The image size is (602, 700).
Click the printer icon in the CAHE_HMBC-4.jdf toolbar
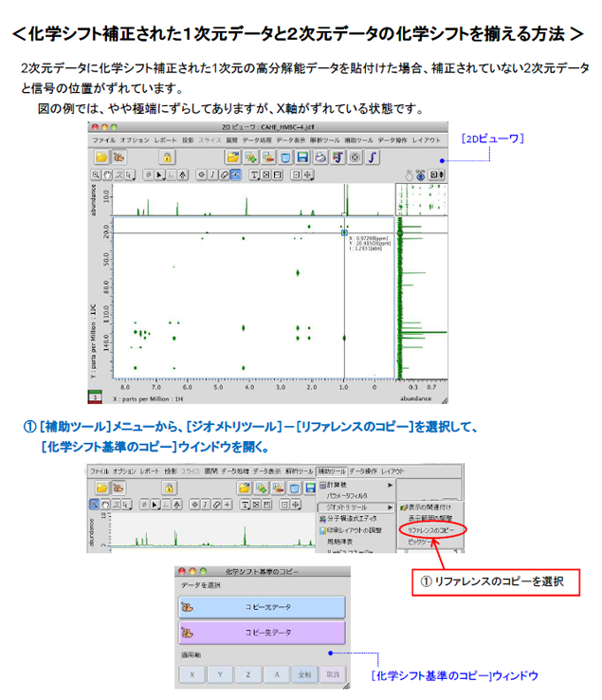coord(320,157)
